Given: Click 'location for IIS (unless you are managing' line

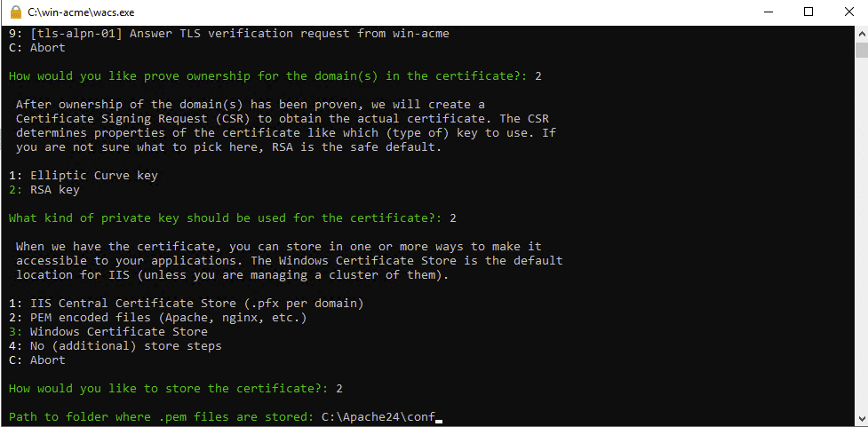Looking at the screenshot, I should coord(233,275).
